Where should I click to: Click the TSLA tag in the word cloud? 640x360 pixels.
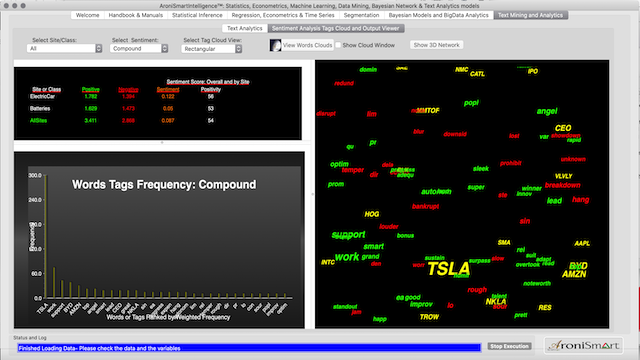[449, 269]
